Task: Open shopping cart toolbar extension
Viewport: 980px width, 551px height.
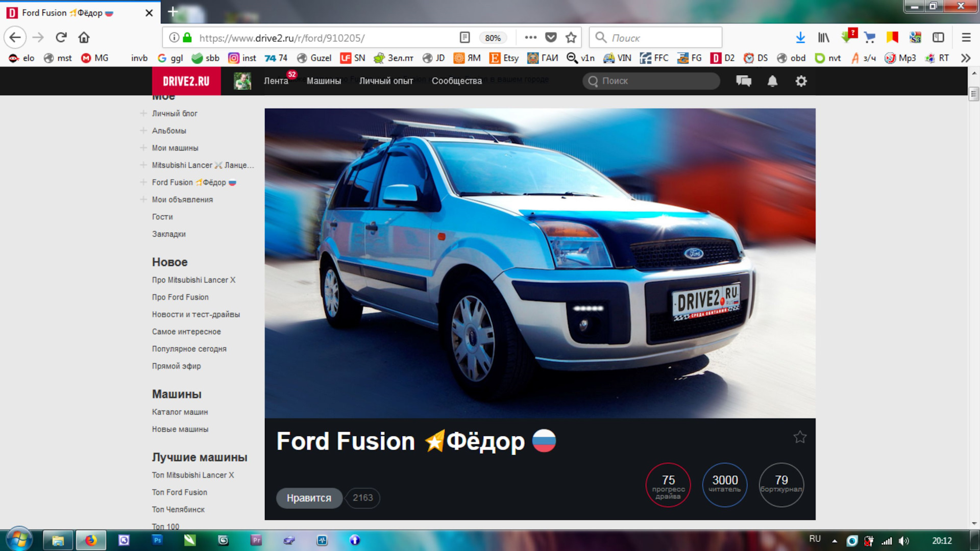Action: (x=870, y=37)
